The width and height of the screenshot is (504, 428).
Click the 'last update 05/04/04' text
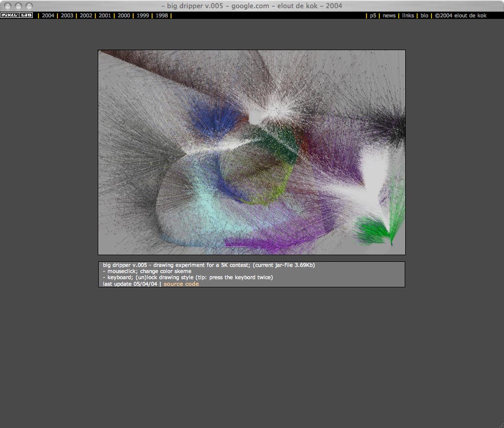tap(130, 284)
